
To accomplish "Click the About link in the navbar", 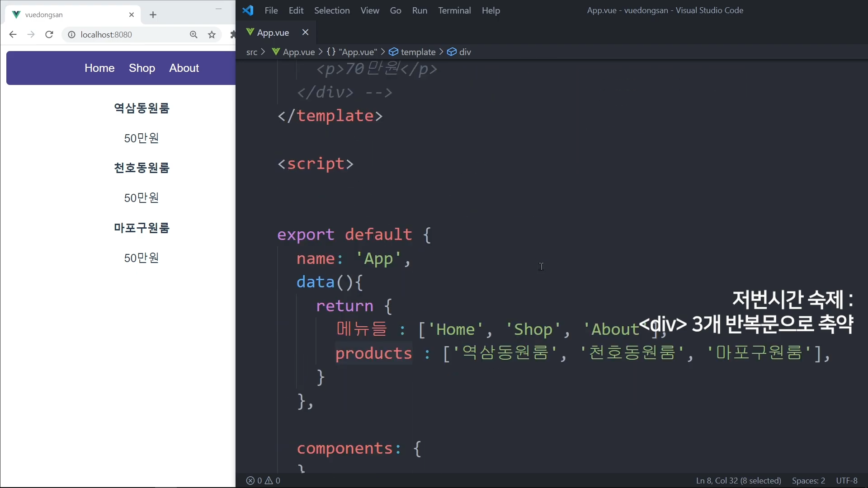I will pos(184,68).
